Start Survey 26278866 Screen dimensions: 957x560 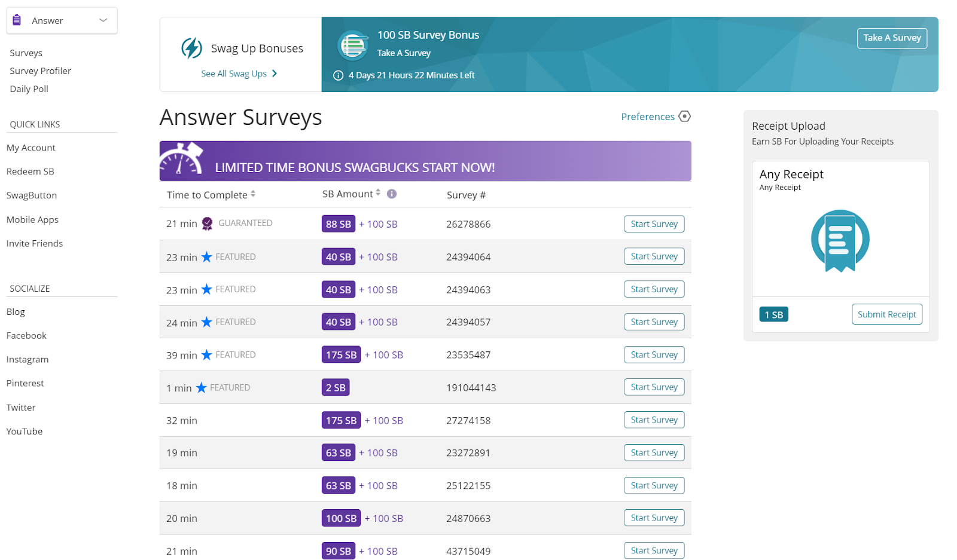click(x=654, y=224)
